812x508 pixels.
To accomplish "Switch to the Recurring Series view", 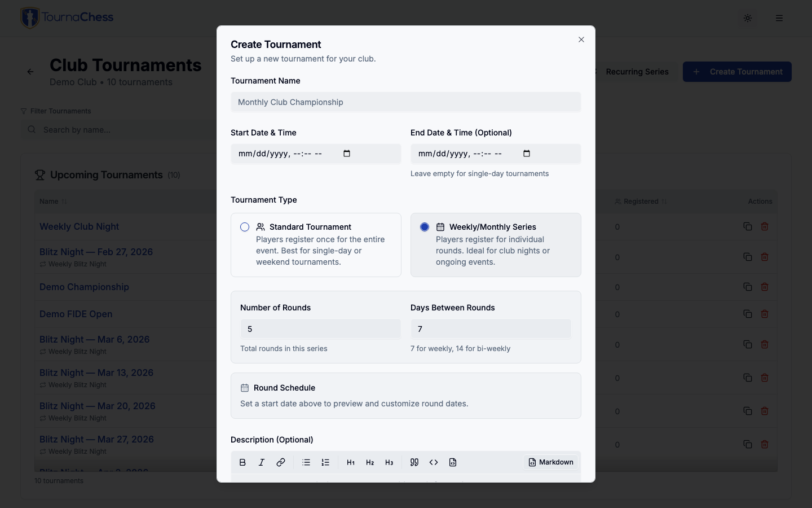I will pos(637,72).
